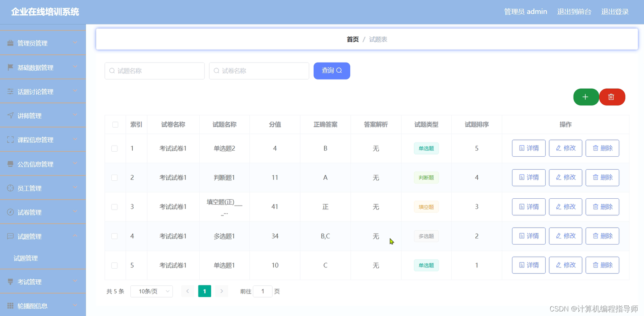This screenshot has width=644, height=316.
Task: Click the 企业在线培训系统 title
Action: (x=45, y=12)
